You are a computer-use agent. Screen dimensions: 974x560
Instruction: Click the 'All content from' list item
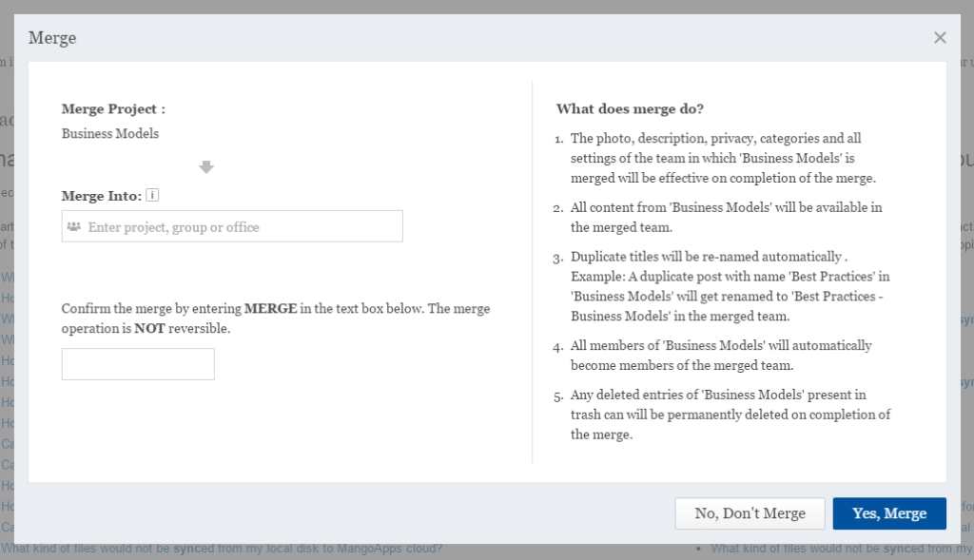click(x=726, y=217)
